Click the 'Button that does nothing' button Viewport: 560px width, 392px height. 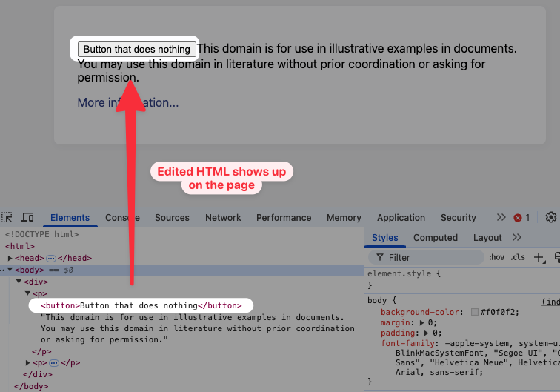(136, 49)
